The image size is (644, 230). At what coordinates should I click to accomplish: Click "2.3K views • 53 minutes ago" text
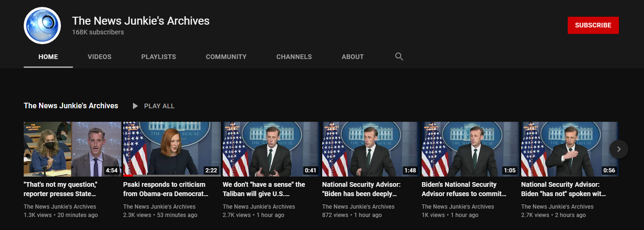[x=160, y=215]
